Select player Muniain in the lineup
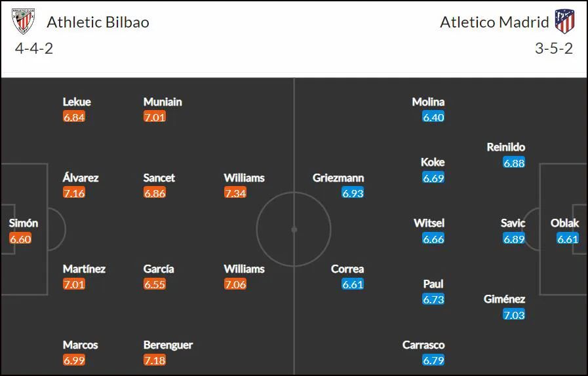Viewport: 588px width, 376px height. click(x=163, y=102)
